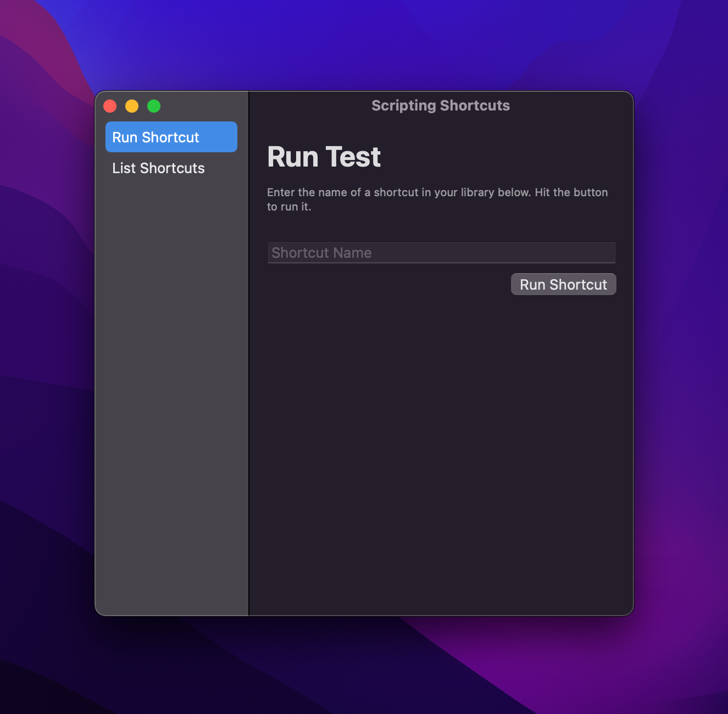
Task: Click the Run Test heading
Action: tap(324, 157)
